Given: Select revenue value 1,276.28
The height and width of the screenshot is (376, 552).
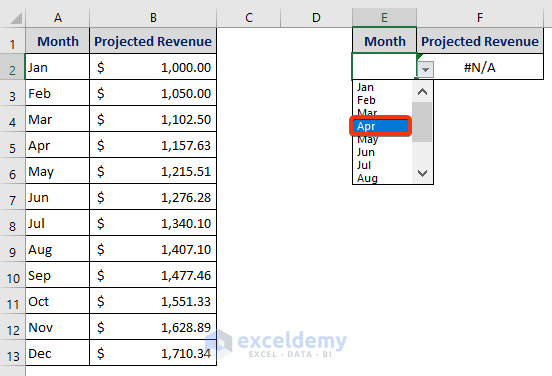Looking at the screenshot, I should [x=153, y=197].
